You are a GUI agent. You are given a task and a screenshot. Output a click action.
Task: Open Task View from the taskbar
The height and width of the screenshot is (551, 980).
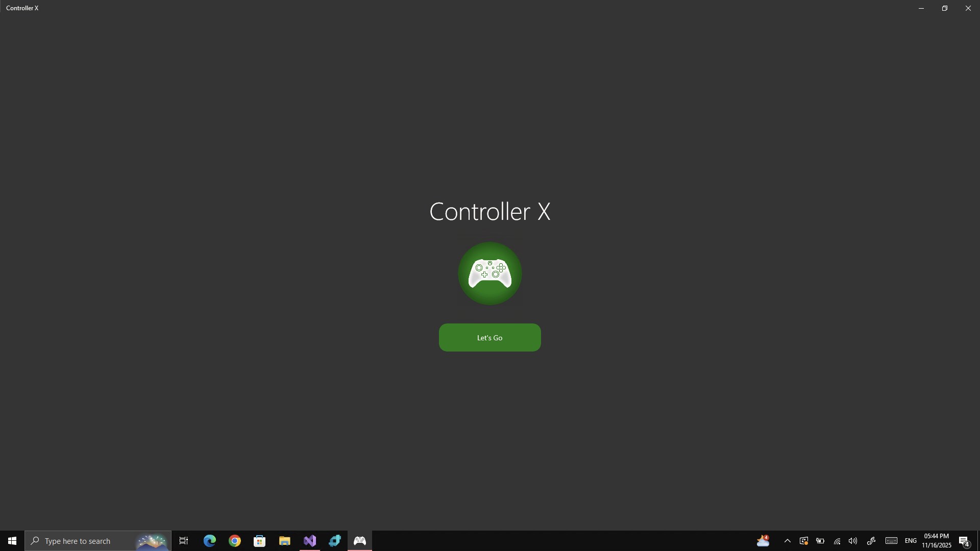coord(183,541)
